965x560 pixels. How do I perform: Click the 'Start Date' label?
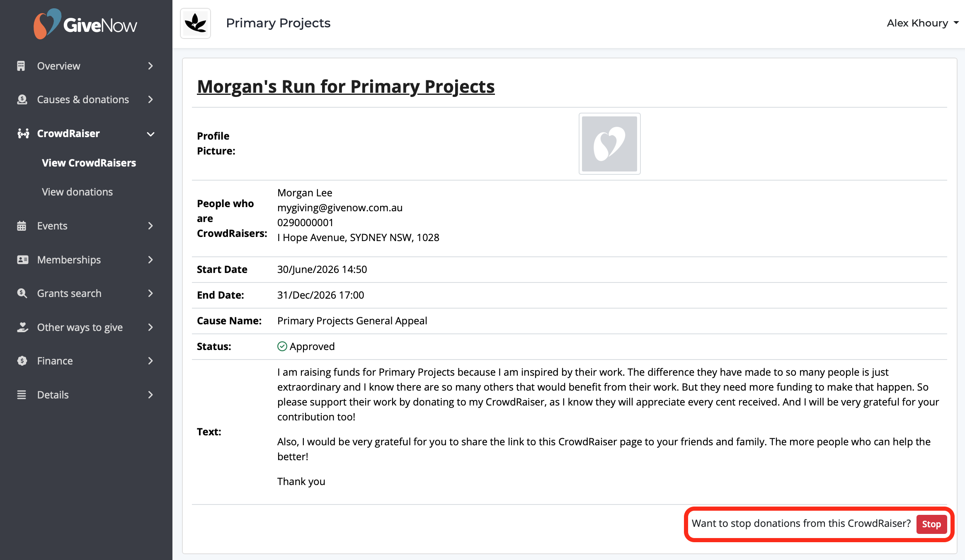222,269
